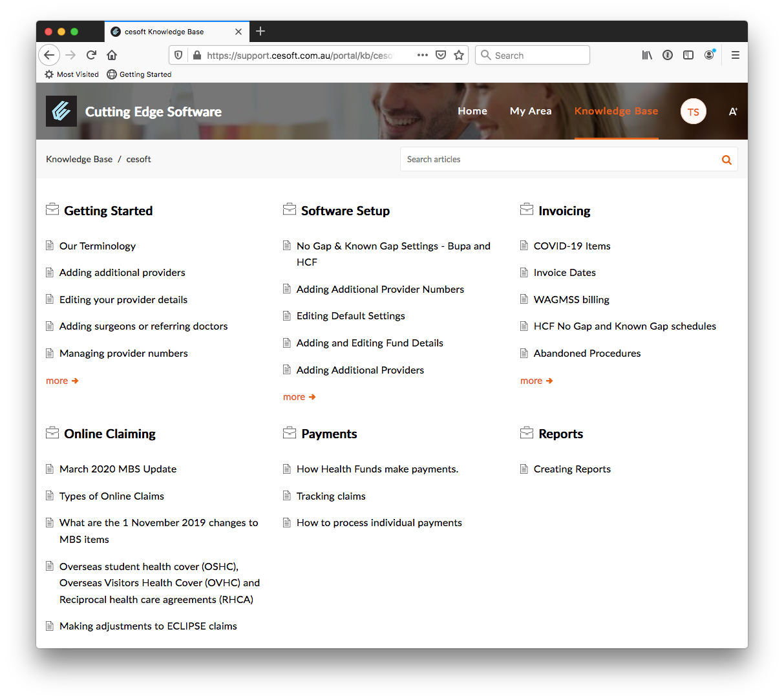Screen dimensions: 784x700
Task: Open the Home navigation item
Action: pyautogui.click(x=472, y=111)
